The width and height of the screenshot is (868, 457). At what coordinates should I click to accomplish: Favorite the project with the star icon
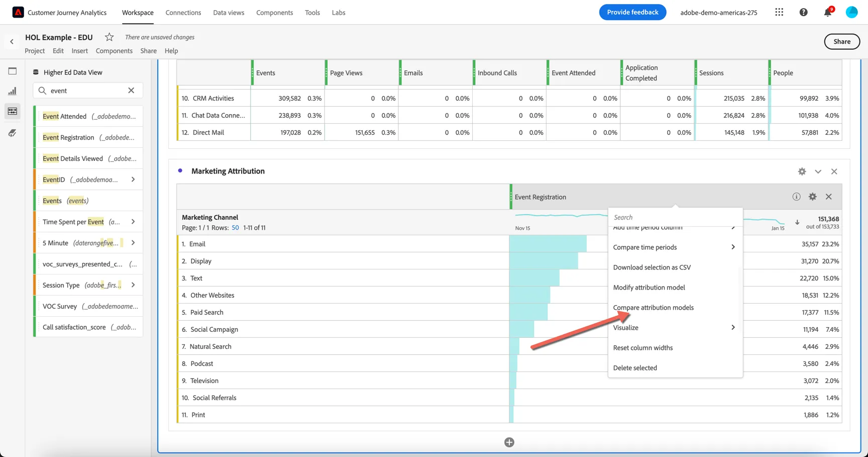tap(109, 37)
